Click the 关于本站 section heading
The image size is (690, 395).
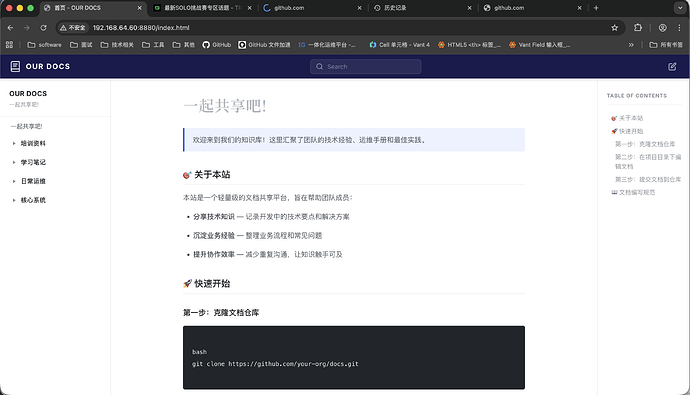(206, 175)
